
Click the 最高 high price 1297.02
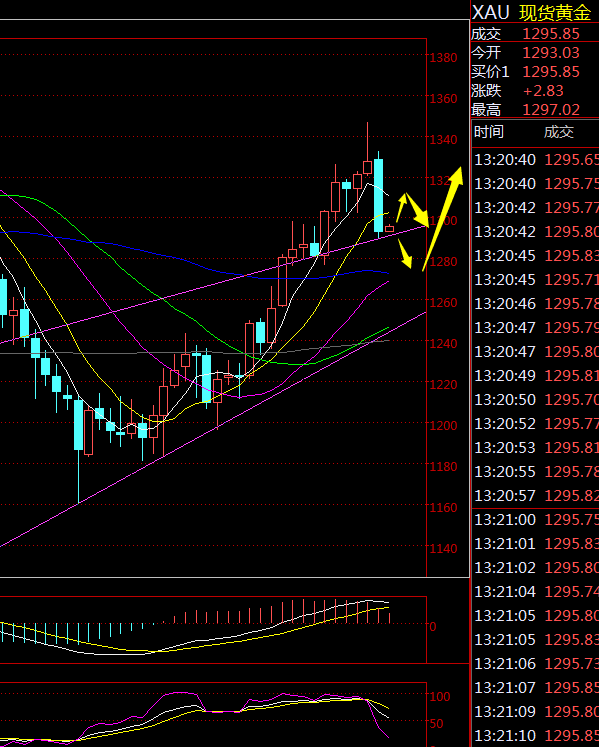click(551, 110)
